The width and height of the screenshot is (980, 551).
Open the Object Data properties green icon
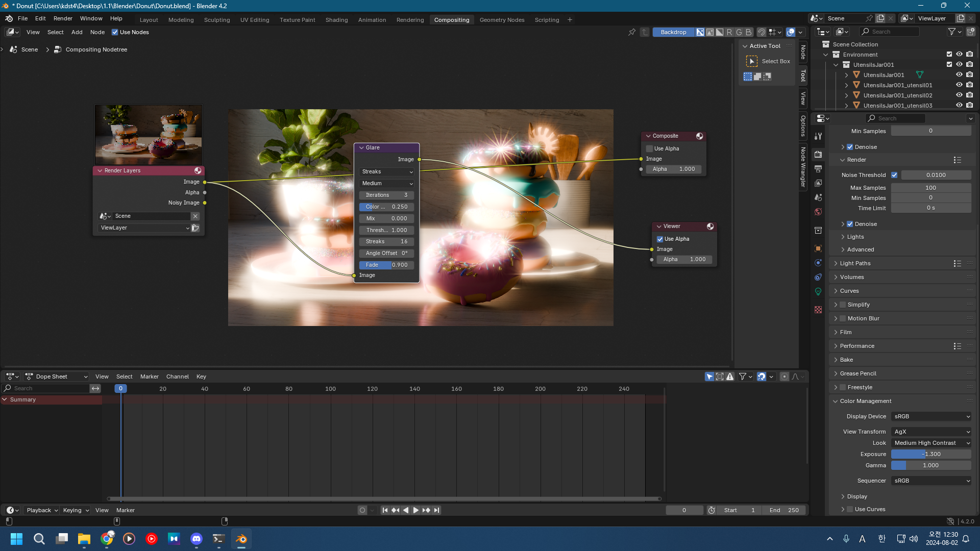818,291
